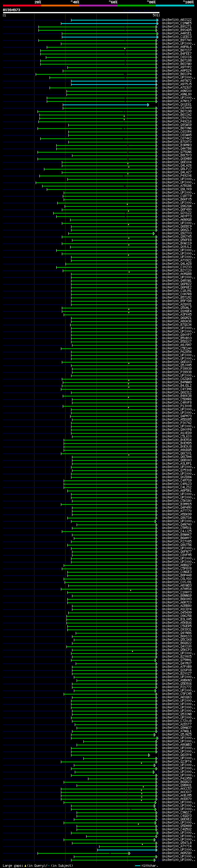Select the UniRef100_B9S2T1 entry
This screenshot has height=868, width=197.
[x=177, y=26]
